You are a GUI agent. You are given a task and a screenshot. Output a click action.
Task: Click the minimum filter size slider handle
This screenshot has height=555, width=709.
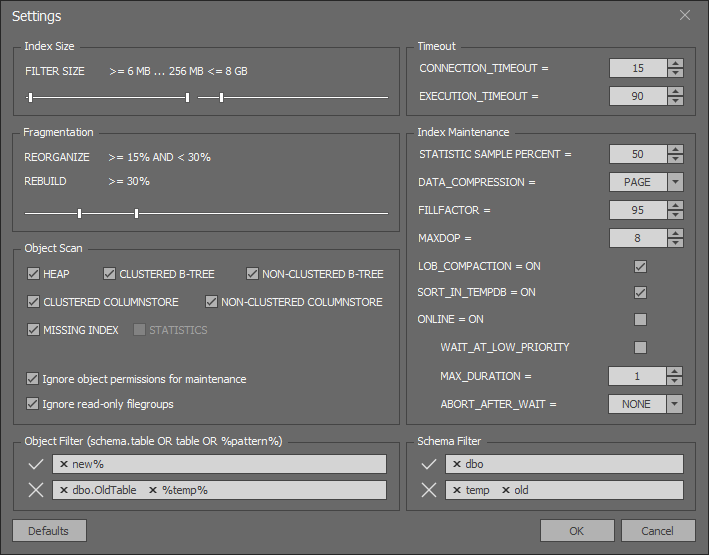30,97
